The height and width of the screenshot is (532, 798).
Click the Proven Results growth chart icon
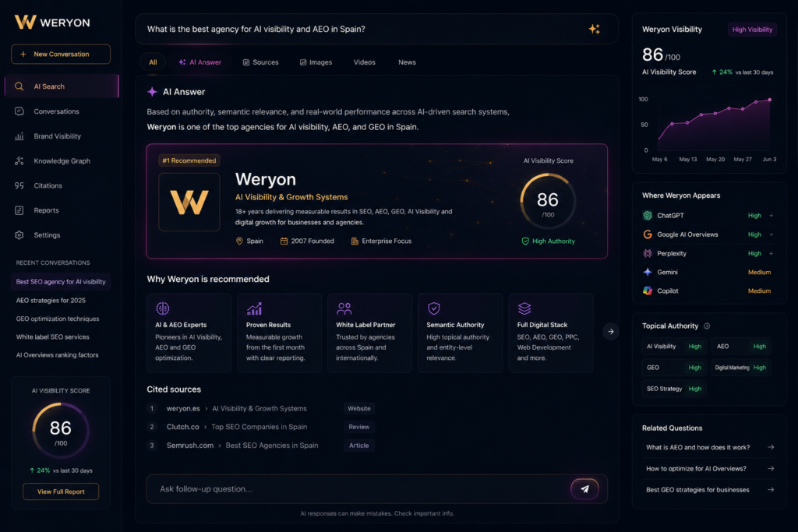(x=254, y=308)
